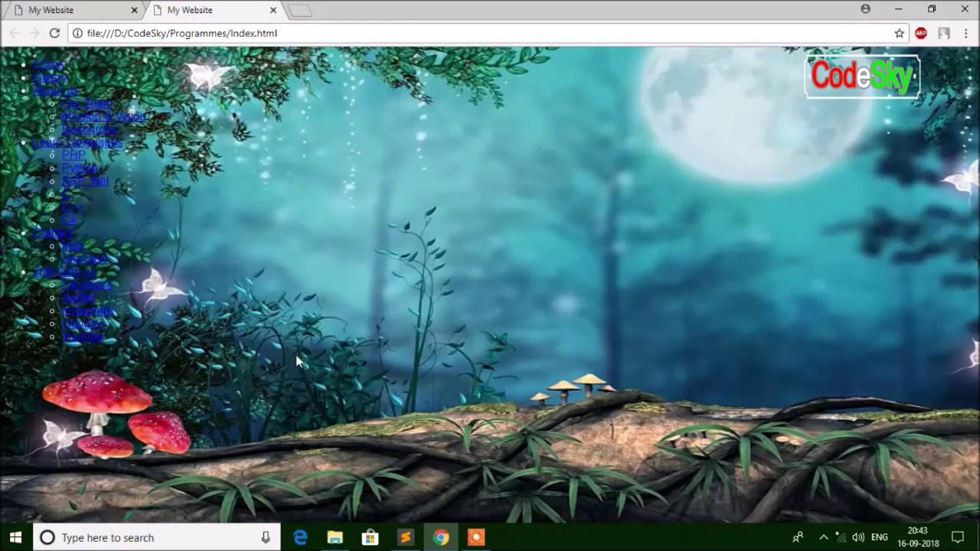980x551 pixels.
Task: Select the ASP .Net language link
Action: click(85, 181)
